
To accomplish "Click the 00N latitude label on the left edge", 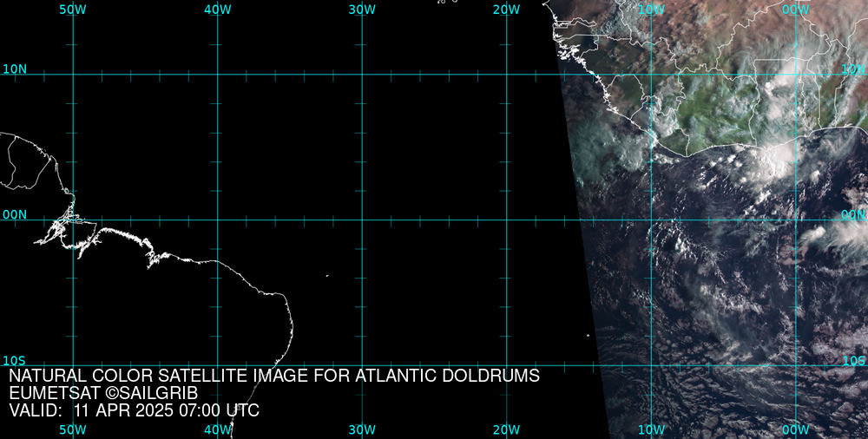I will [15, 215].
